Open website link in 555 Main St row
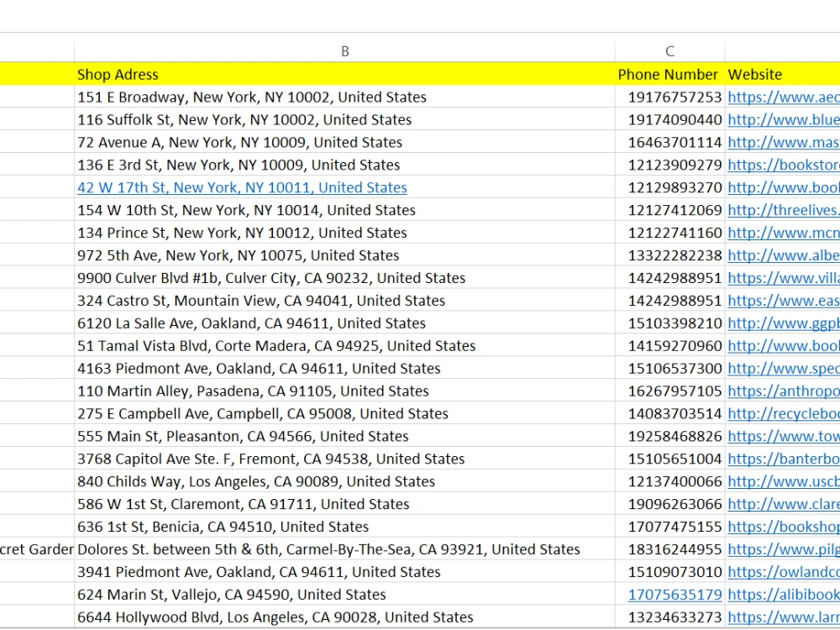Viewport: 840px width, 630px height. [x=783, y=436]
